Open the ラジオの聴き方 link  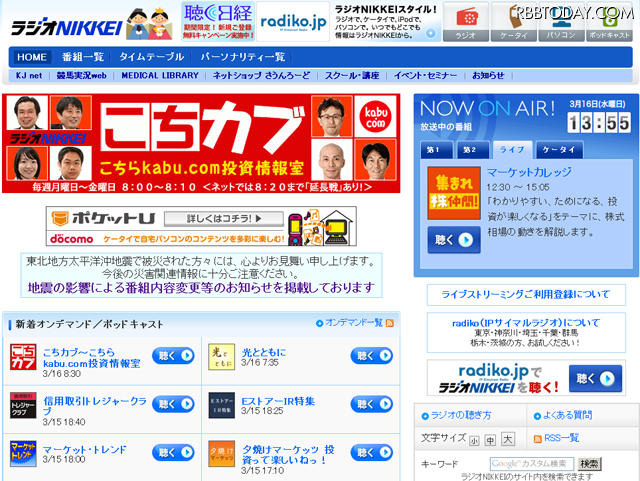pyautogui.click(x=461, y=415)
